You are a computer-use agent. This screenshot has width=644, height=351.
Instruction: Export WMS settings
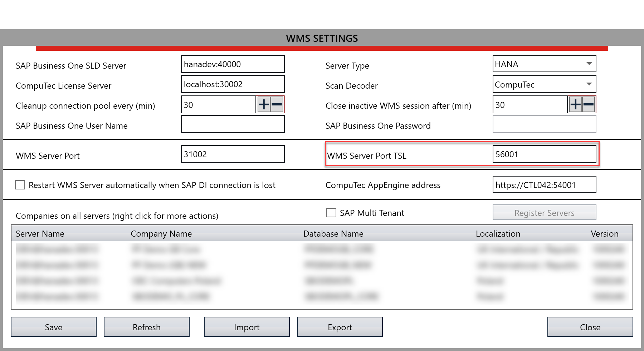pyautogui.click(x=340, y=327)
